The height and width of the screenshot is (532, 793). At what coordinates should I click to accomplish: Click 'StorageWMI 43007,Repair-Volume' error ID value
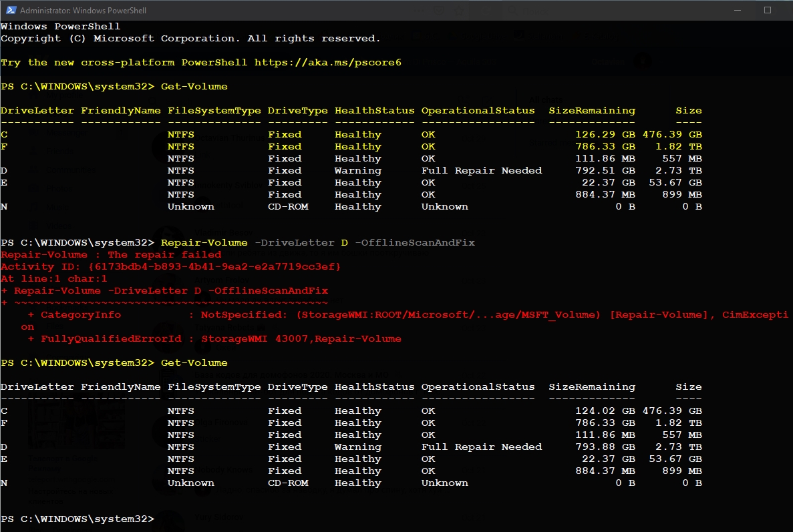click(x=301, y=338)
